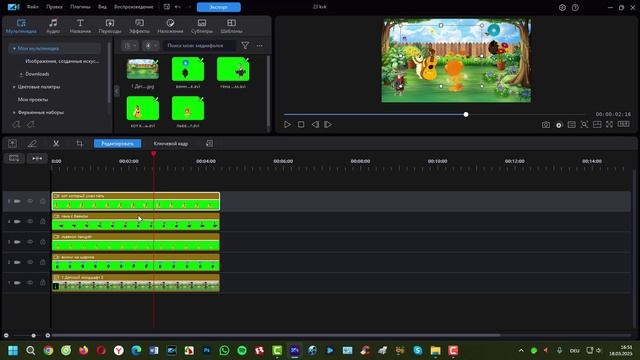
Task: Click the timeline zoom slider handle
Action: (33, 336)
